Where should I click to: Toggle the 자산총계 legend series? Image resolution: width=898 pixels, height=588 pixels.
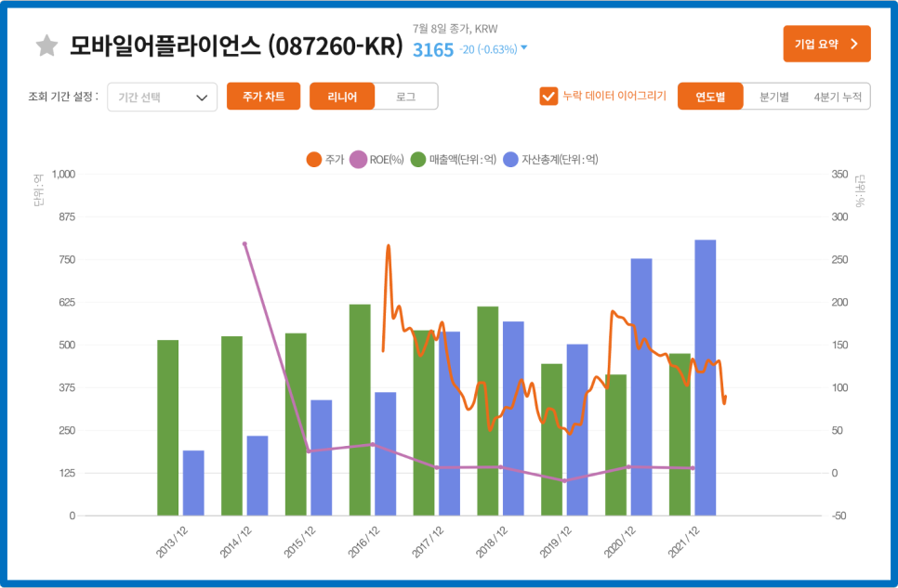coord(551,159)
